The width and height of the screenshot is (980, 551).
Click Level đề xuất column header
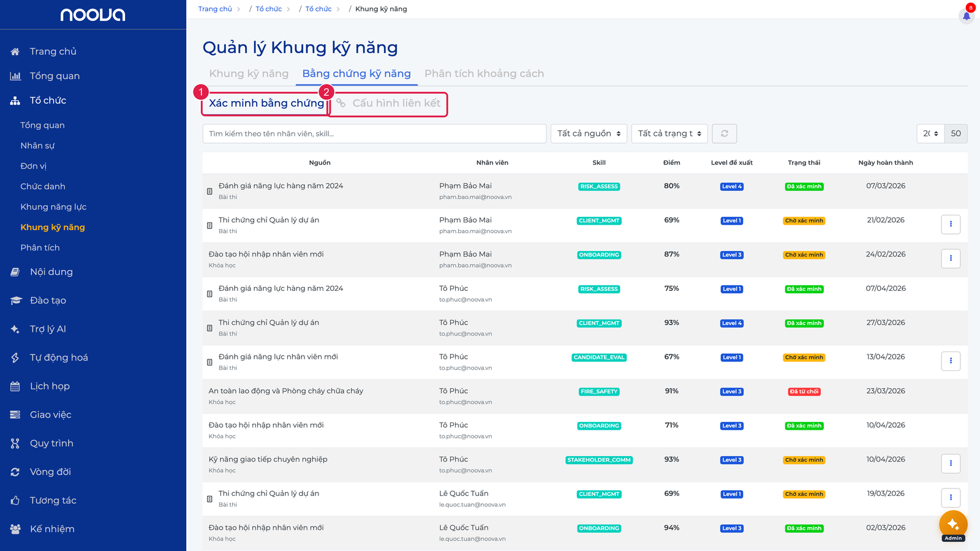(x=732, y=163)
